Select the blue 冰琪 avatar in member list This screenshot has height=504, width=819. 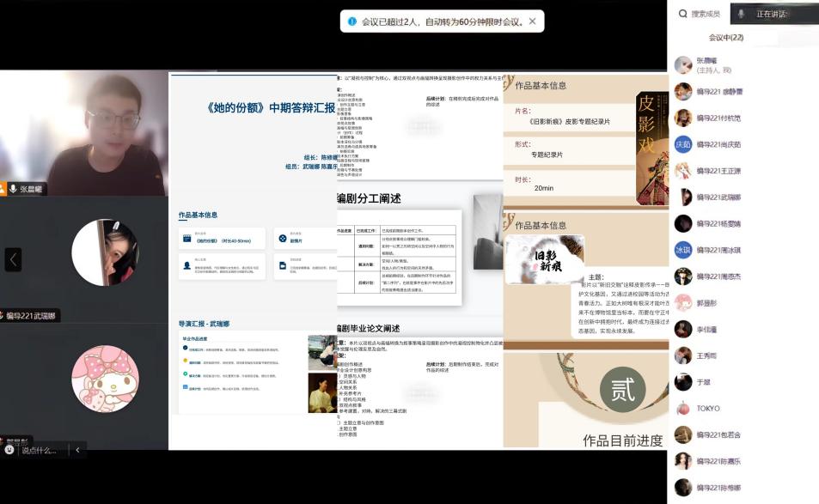click(x=683, y=250)
